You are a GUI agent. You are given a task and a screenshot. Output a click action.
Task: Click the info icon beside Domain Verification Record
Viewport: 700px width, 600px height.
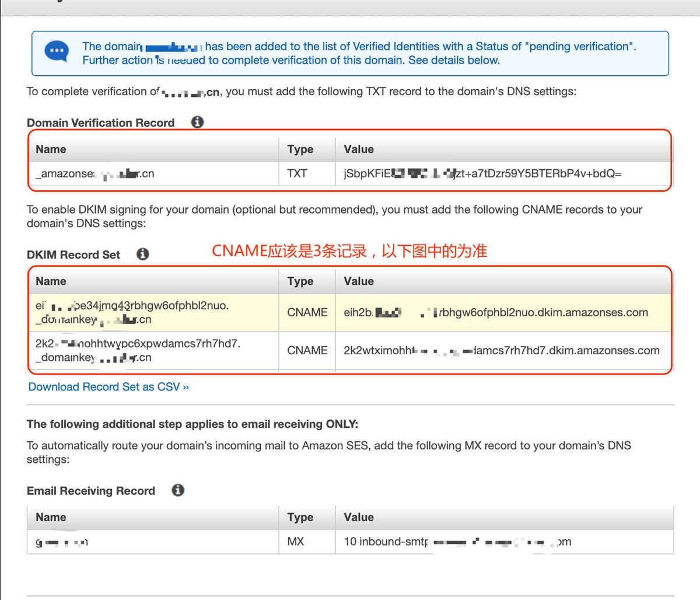[x=198, y=122]
